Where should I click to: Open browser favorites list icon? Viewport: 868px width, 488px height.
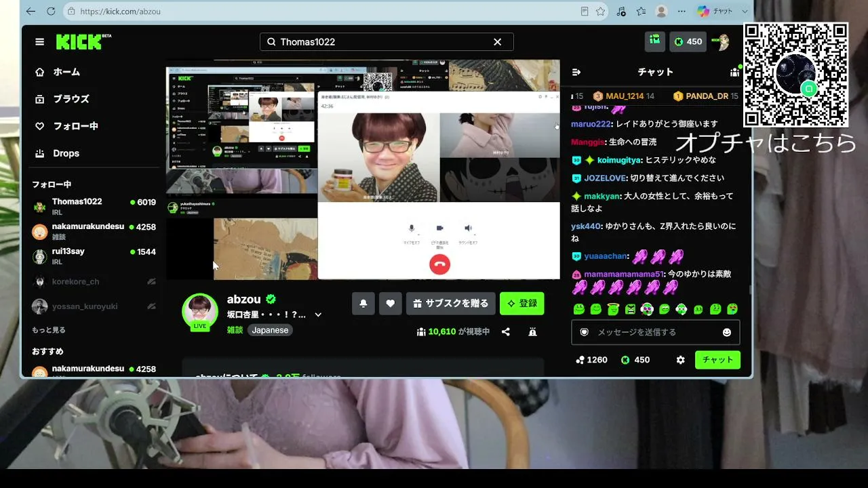(x=642, y=12)
